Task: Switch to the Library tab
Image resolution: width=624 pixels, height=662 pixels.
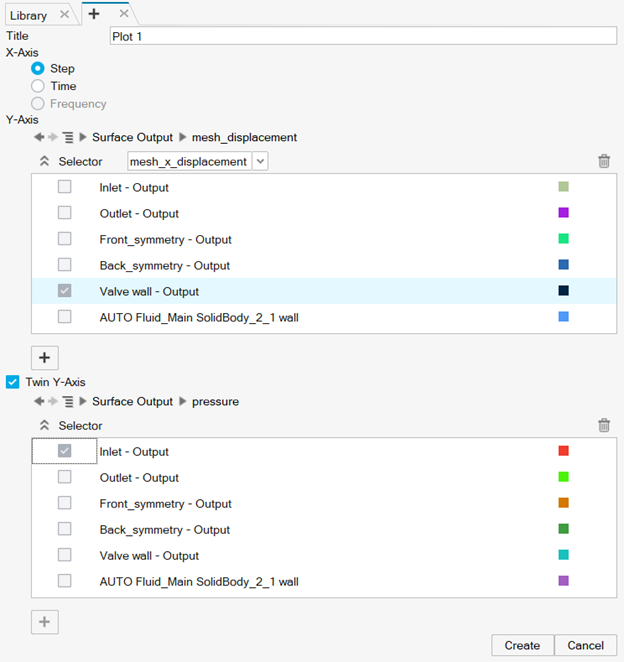Action: (29, 14)
